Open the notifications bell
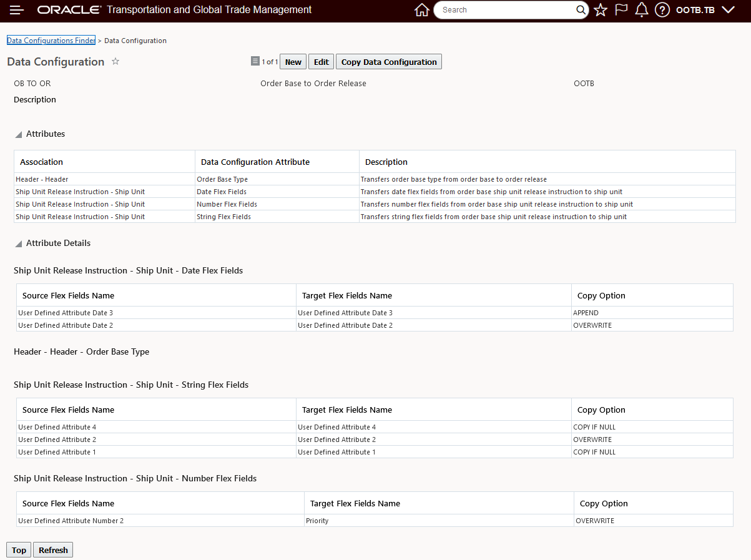This screenshot has width=751, height=560. pos(641,10)
